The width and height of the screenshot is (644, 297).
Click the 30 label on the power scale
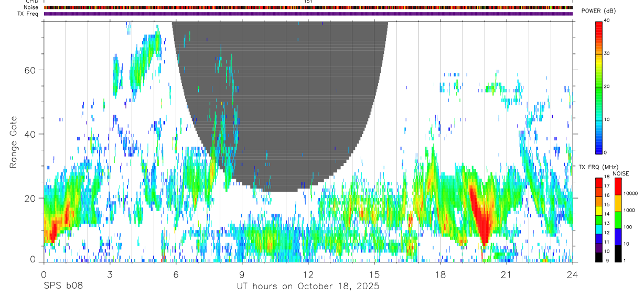607,53
